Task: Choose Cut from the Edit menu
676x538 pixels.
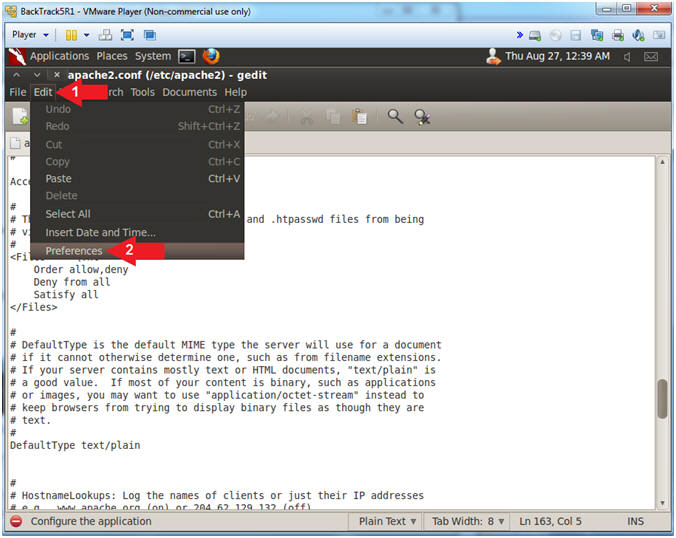Action: (137, 145)
